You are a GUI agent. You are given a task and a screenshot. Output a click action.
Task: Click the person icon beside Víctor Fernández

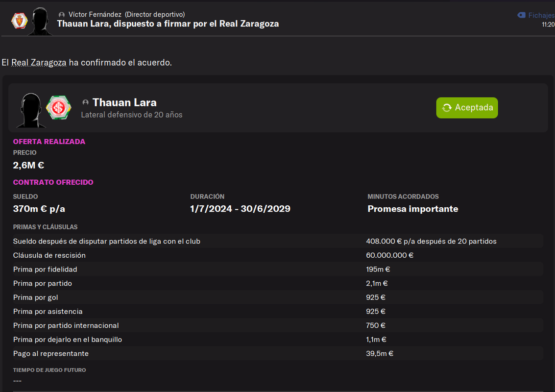point(62,15)
